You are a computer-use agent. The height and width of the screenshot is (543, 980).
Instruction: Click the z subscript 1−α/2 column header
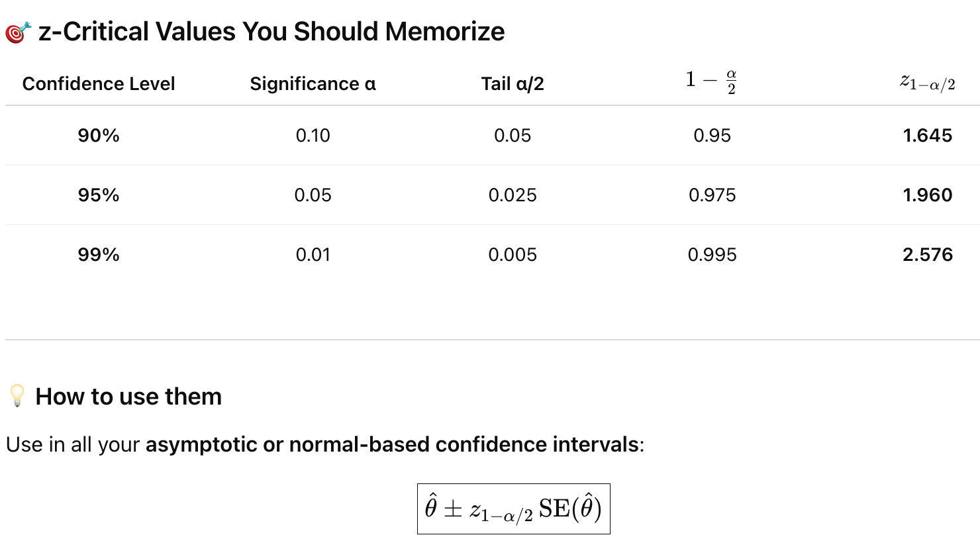tap(927, 83)
